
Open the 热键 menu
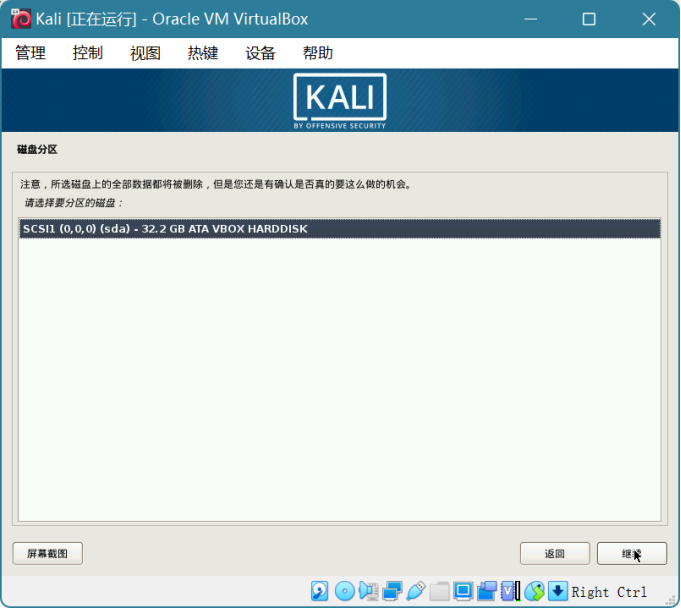pos(202,53)
